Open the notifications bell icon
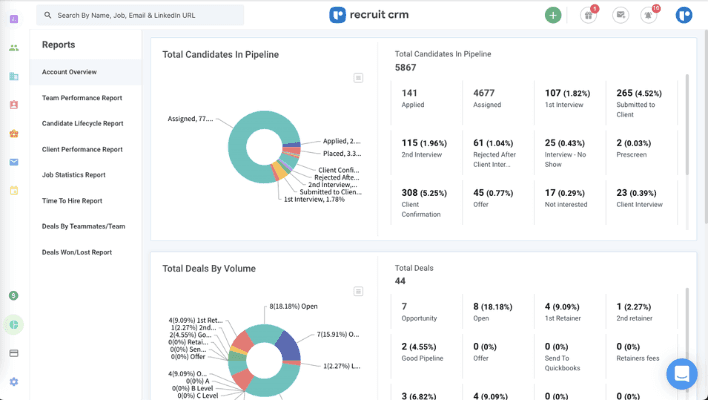 click(650, 15)
